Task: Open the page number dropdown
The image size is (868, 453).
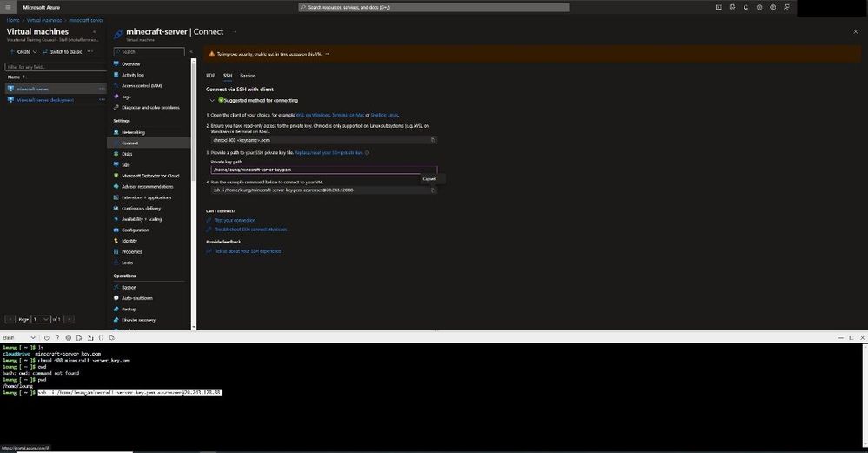Action: tap(41, 320)
